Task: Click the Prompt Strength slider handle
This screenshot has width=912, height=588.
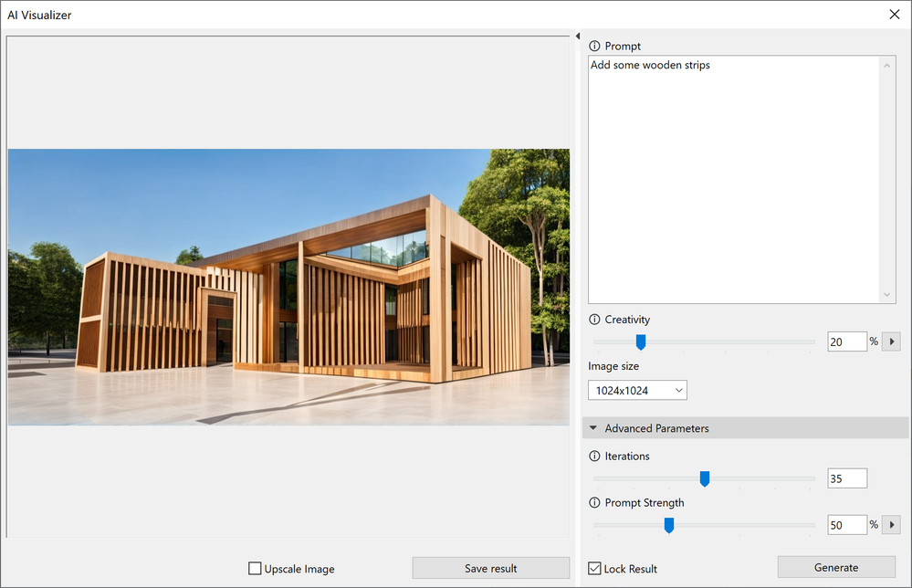Action: [669, 525]
